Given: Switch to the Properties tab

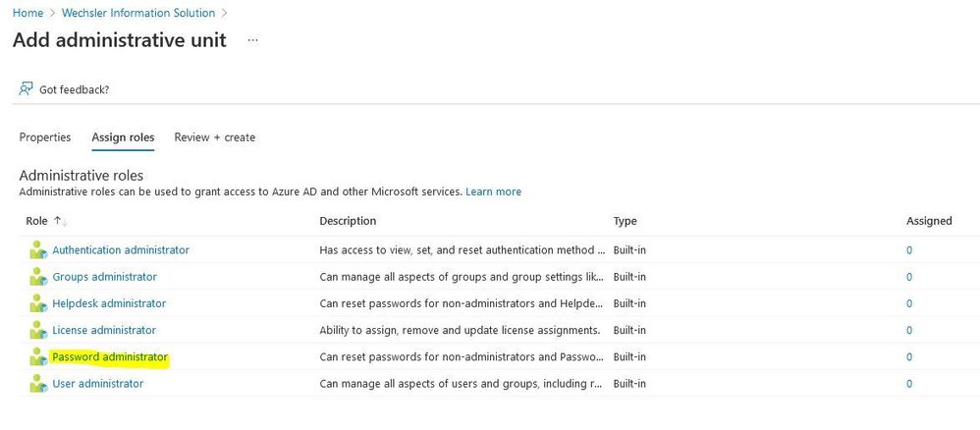Looking at the screenshot, I should pos(45,137).
